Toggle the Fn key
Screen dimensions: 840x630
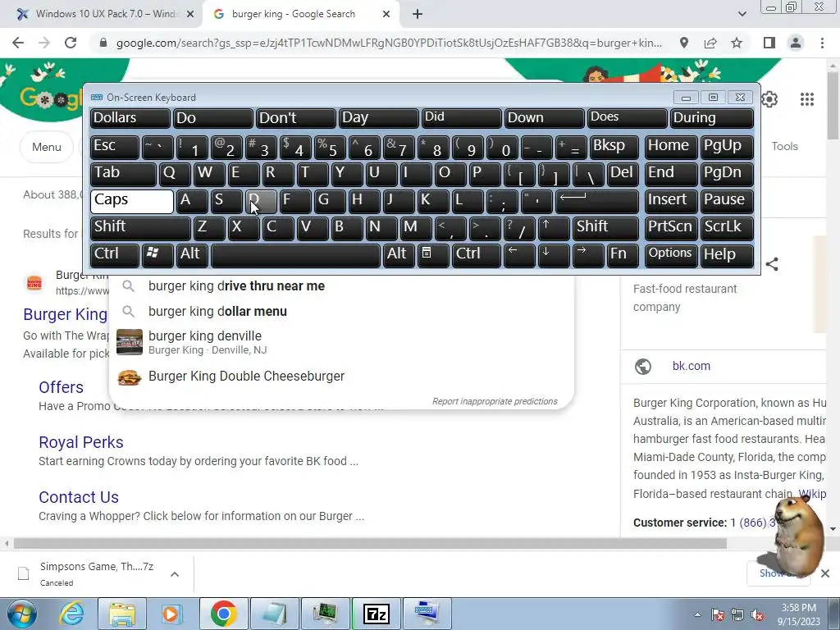[623, 255]
